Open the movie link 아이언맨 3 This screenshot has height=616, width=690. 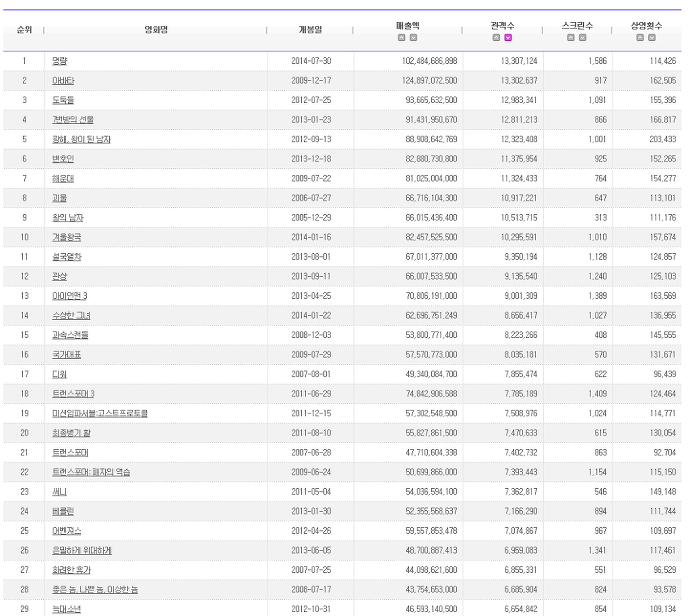[x=70, y=296]
